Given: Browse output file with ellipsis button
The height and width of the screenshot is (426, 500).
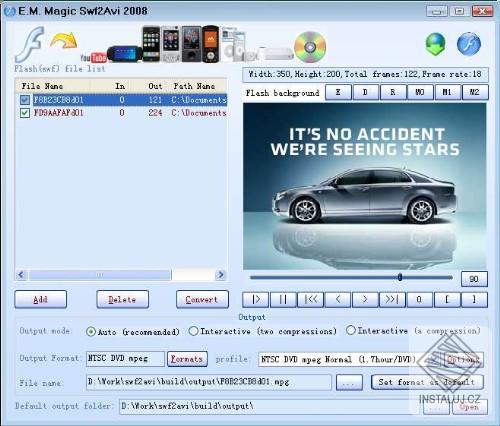Looking at the screenshot, I should (349, 382).
